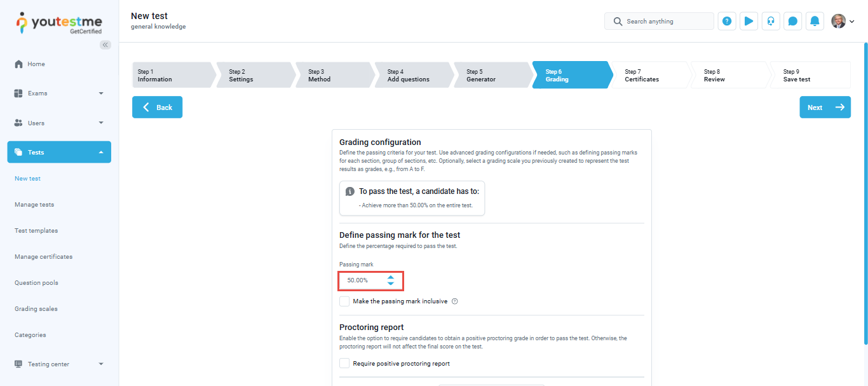
Task: Open the notifications bell
Action: pos(815,21)
